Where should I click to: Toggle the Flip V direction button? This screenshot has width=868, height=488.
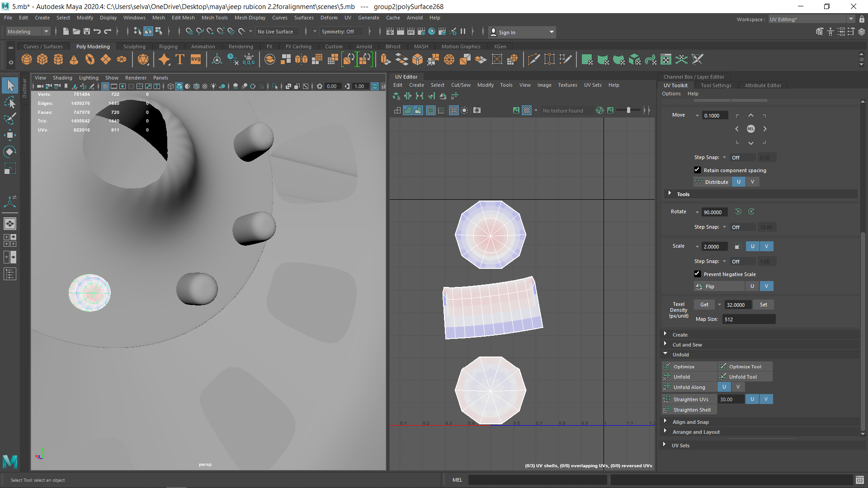point(766,286)
